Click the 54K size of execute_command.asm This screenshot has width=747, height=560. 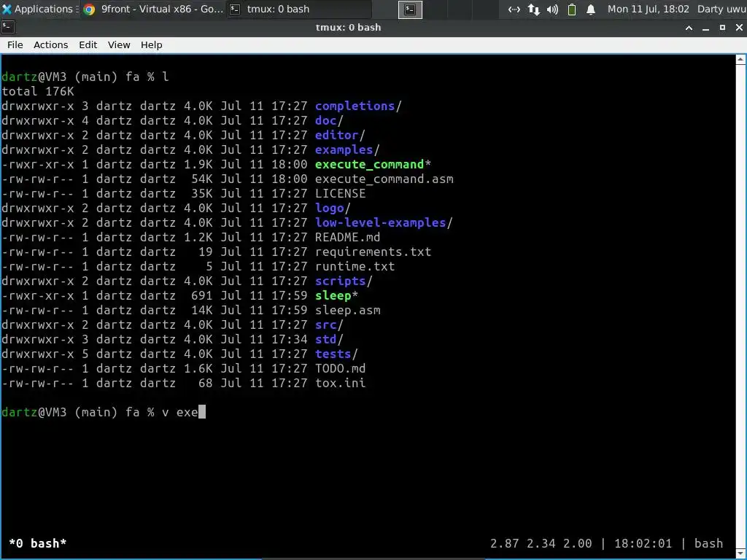(201, 179)
